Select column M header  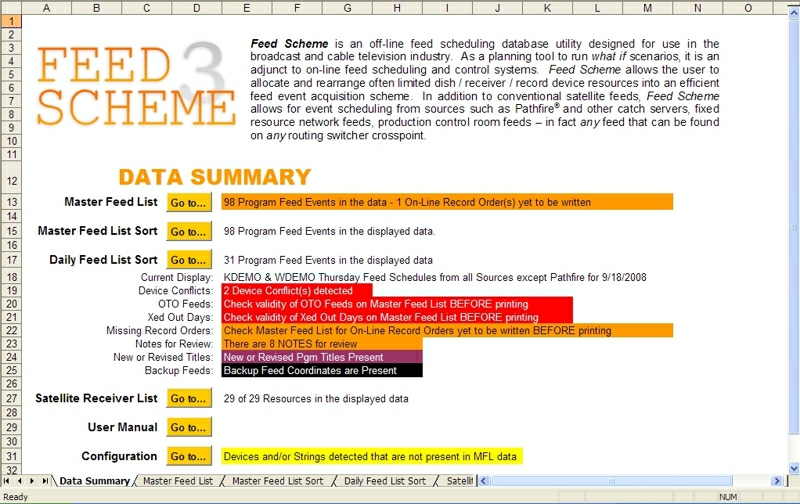pyautogui.click(x=647, y=8)
